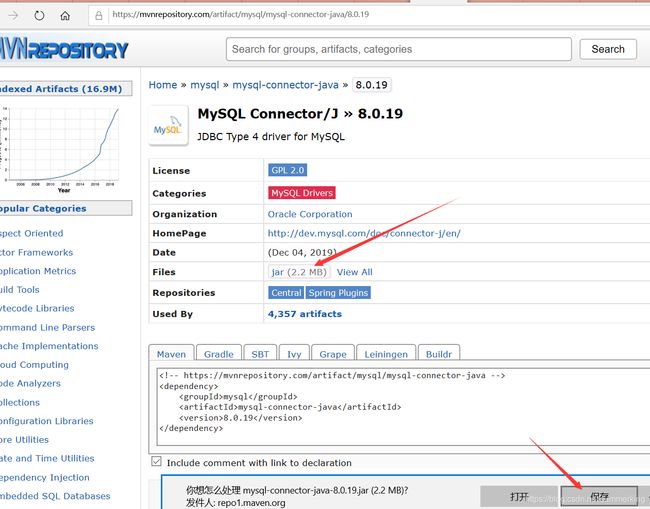Open Date and Time Utilities link
Screen dimensions: 650x509
click(47, 458)
